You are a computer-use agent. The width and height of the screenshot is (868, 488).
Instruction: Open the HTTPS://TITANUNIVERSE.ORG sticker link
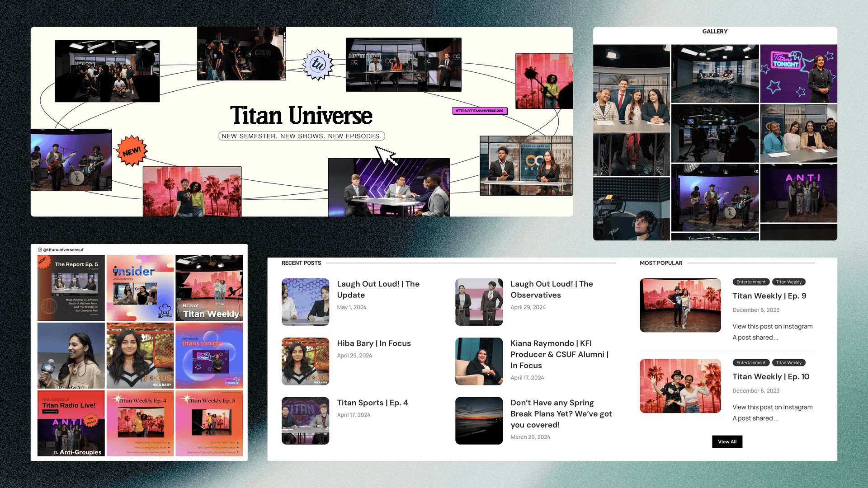coord(480,111)
